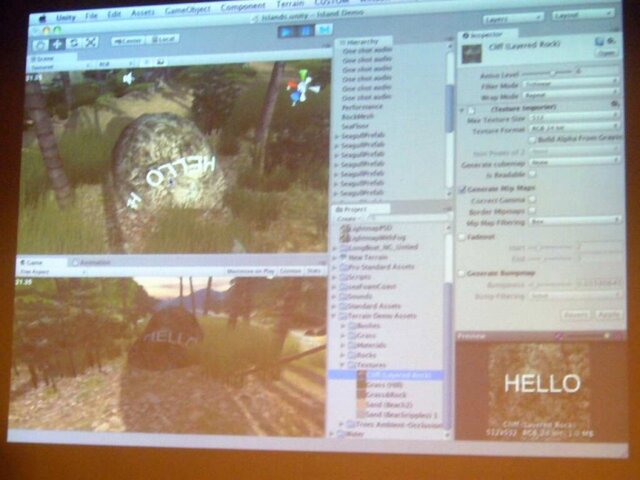Toggle the Is Readable checkbox
640x480 pixels.
tap(532, 174)
